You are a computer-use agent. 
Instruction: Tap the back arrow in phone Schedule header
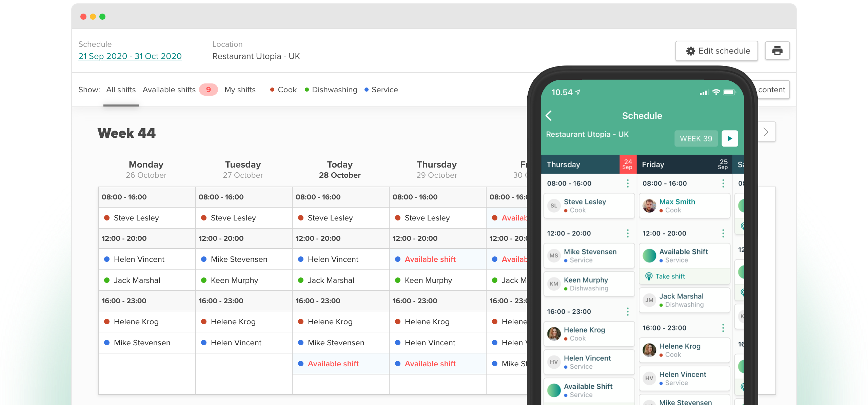click(549, 116)
